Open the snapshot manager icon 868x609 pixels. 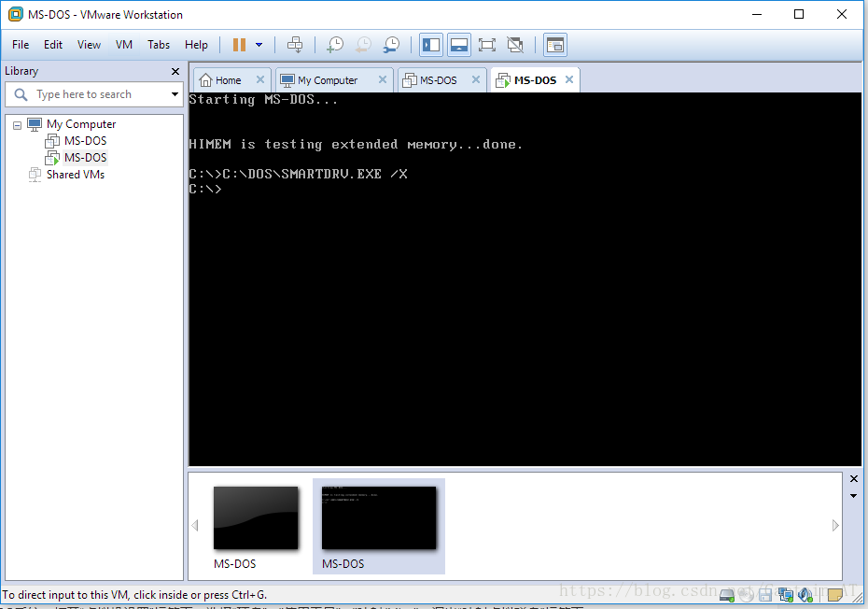[x=391, y=45]
